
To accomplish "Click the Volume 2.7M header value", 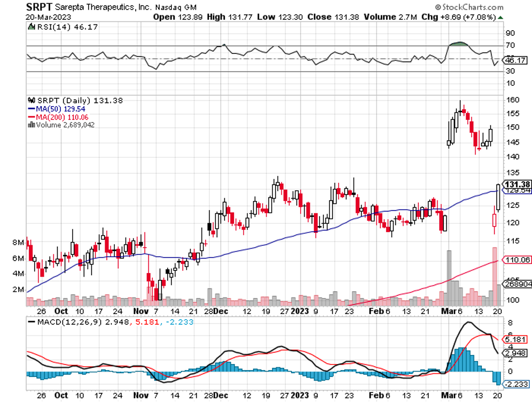I will (x=390, y=17).
